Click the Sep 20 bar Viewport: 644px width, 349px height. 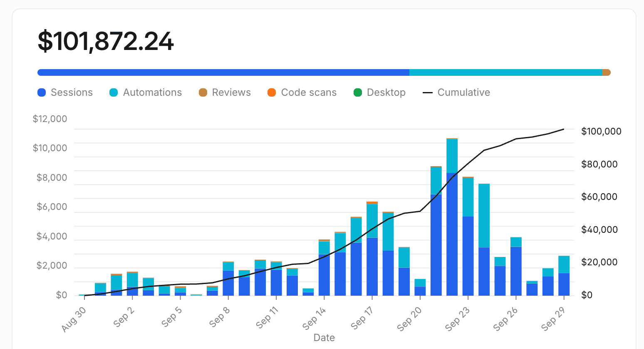point(420,287)
